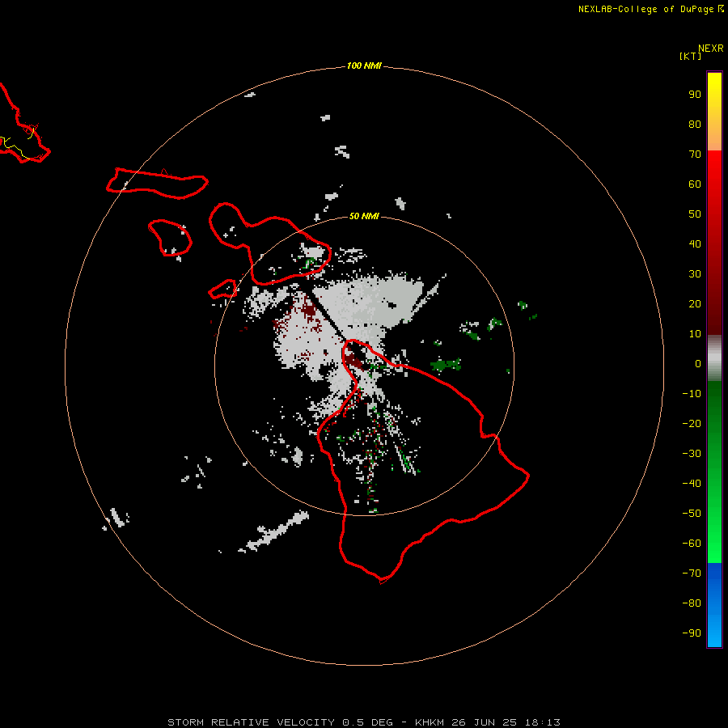Click the -40 value on the velocity scale
Viewport: 728px width, 728px height.
(x=692, y=484)
